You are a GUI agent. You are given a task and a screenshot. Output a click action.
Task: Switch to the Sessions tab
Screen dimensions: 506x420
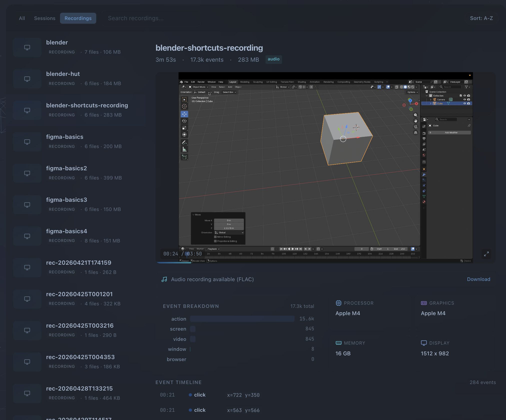click(45, 18)
